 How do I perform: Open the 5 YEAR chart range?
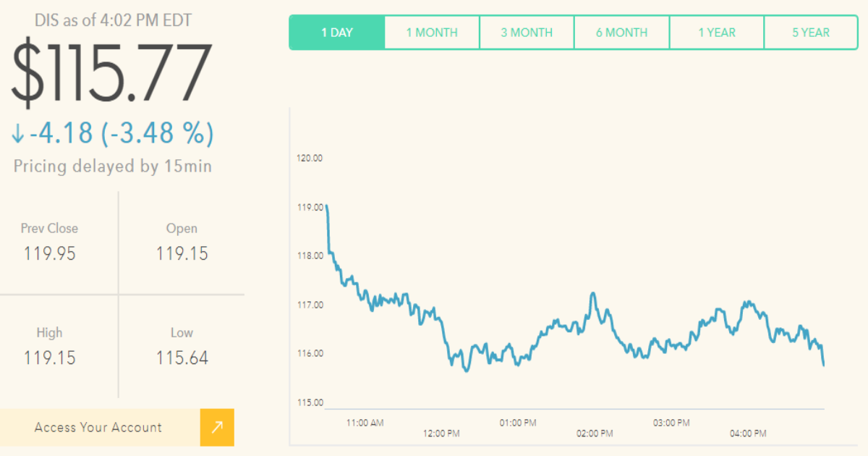point(811,33)
